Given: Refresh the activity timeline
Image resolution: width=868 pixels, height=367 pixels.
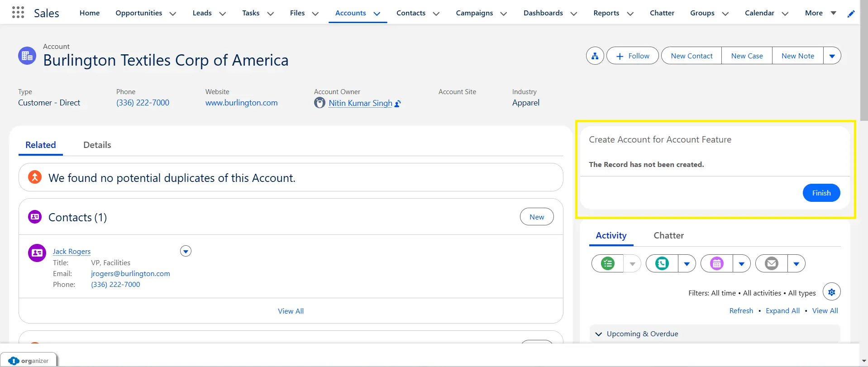Looking at the screenshot, I should coord(741,311).
